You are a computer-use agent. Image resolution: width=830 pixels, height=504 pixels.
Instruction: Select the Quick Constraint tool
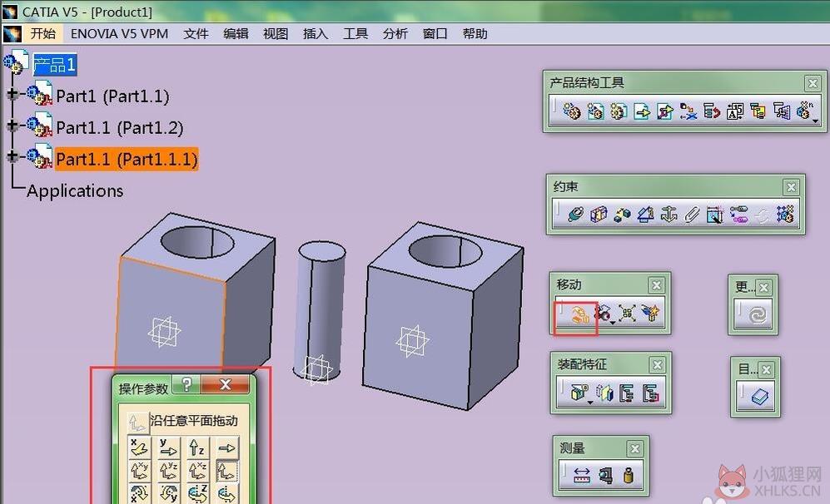(714, 215)
